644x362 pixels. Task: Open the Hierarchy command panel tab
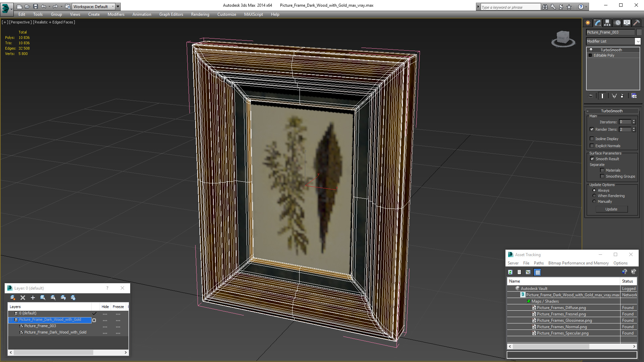(607, 23)
